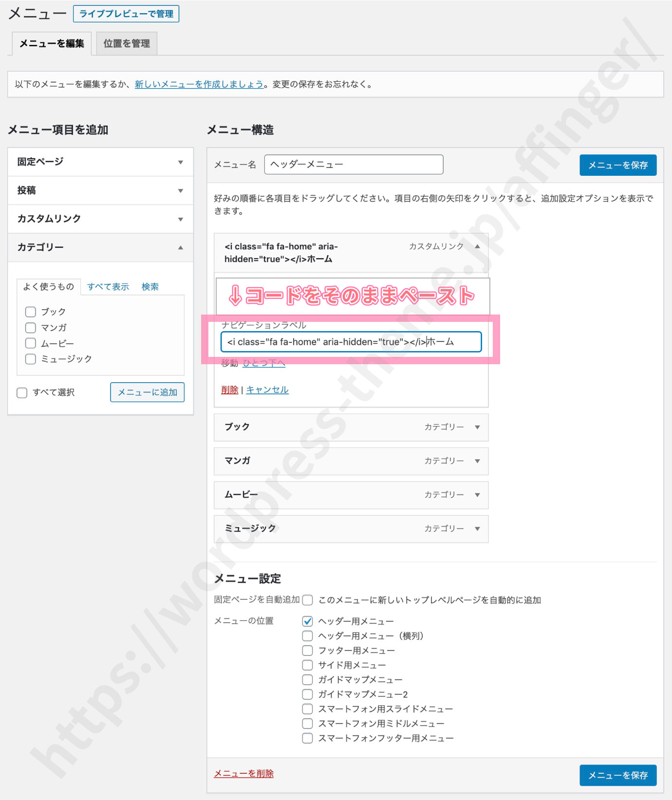
Task: Collapse the ホーム custom link item arrow
Action: (x=477, y=246)
